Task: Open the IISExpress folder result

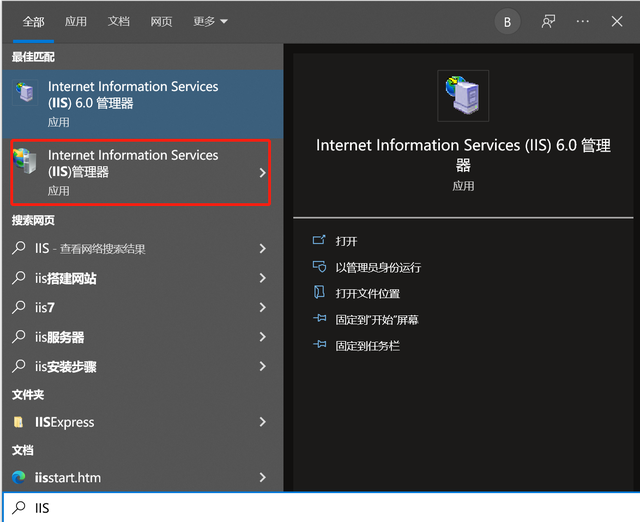Action: click(142, 422)
